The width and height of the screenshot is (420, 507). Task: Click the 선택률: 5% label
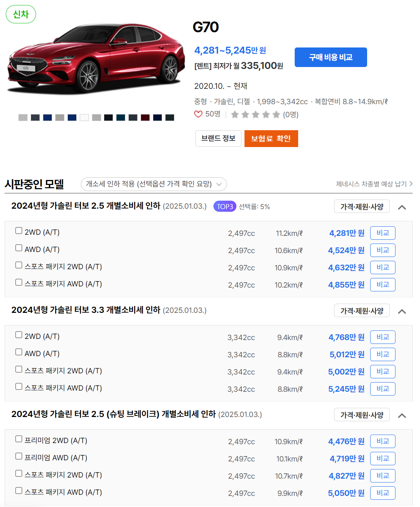(x=254, y=207)
